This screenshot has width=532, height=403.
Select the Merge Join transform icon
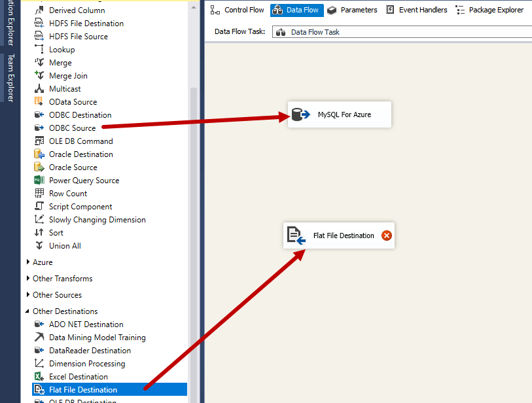39,75
